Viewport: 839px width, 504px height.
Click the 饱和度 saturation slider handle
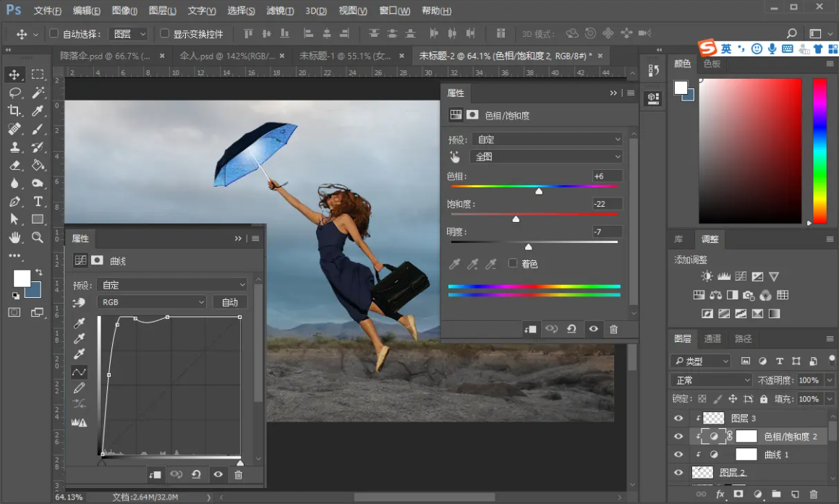pos(516,218)
